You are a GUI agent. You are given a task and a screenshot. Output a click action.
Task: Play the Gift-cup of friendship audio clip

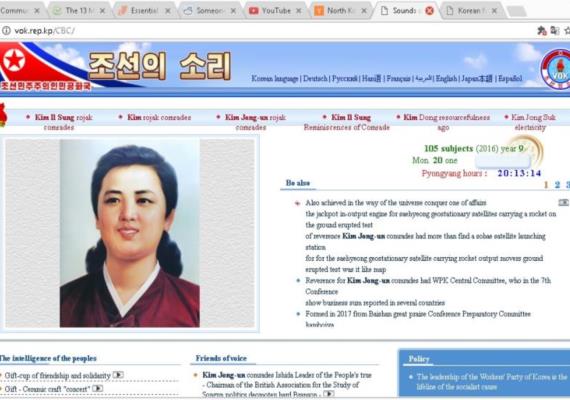pos(118,375)
